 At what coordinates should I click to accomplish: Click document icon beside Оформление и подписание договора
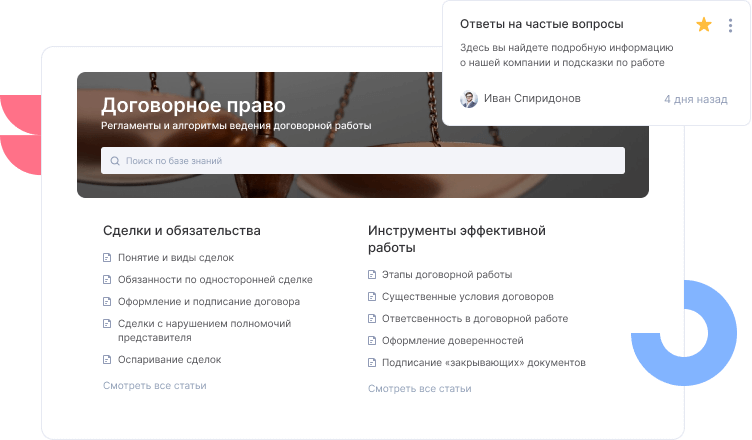(x=107, y=301)
